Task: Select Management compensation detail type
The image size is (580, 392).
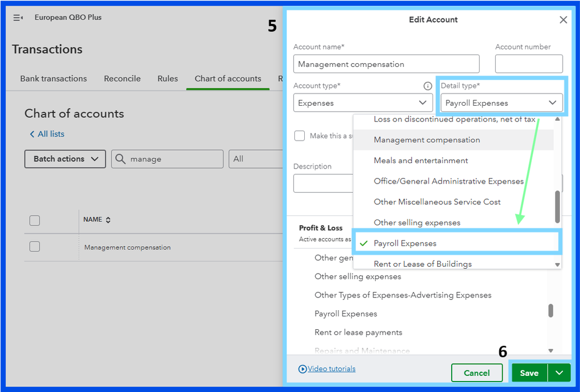Action: [x=453, y=140]
